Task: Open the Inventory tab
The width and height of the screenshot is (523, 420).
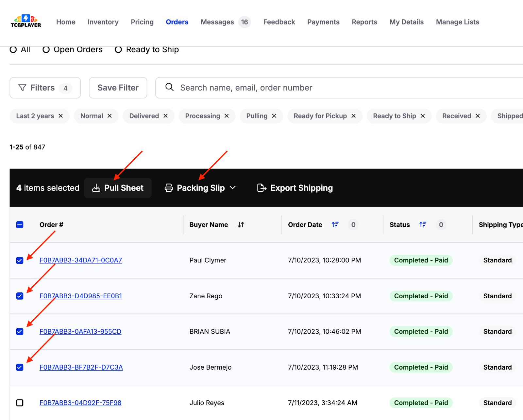Action: click(103, 22)
